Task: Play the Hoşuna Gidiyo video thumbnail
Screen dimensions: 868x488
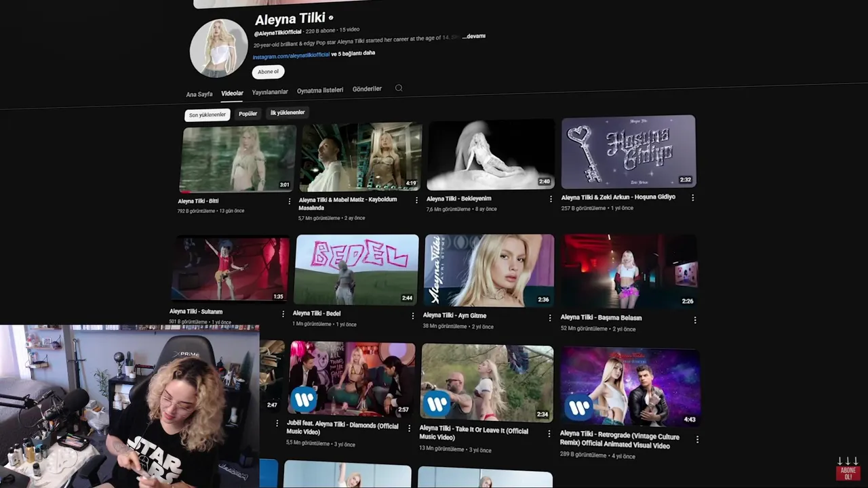Action: click(629, 152)
